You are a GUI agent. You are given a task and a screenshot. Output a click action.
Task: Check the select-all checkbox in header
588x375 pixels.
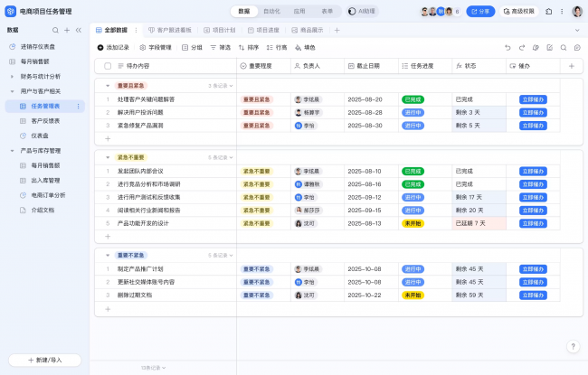(108, 66)
